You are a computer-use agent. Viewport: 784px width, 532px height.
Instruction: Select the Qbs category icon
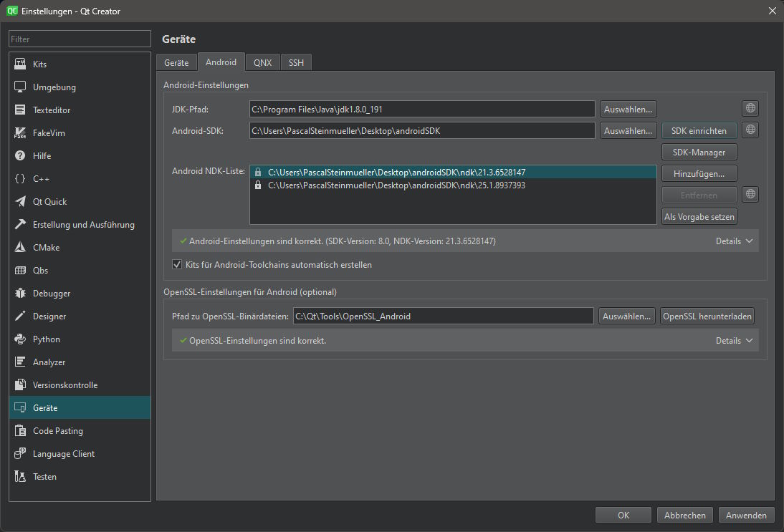[x=20, y=270]
